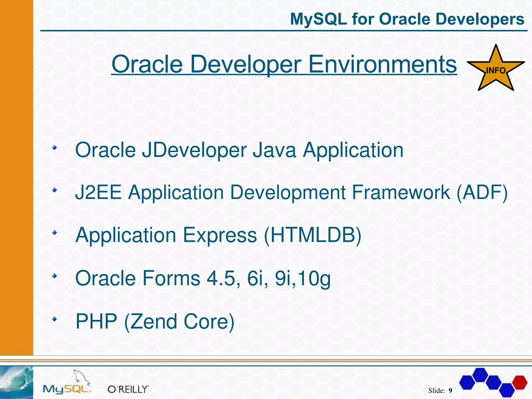This screenshot has height=399, width=532.
Task: Click the blue and red hexagon logo
Action: coord(493,382)
